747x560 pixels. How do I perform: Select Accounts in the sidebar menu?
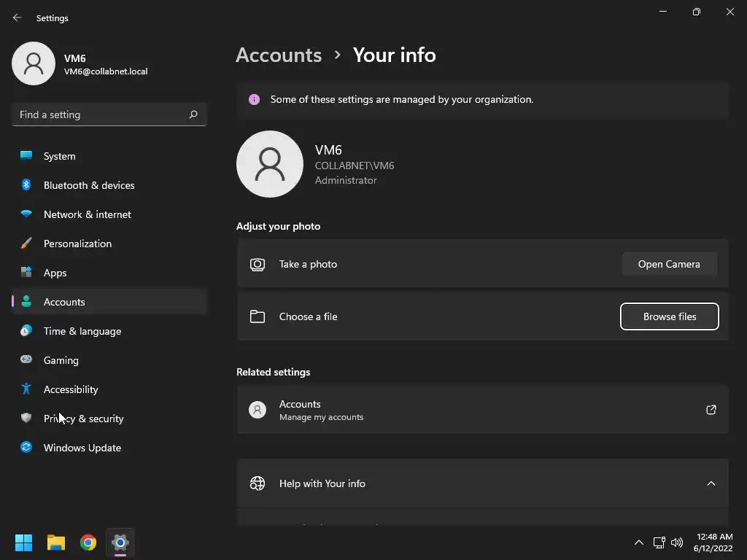point(64,302)
